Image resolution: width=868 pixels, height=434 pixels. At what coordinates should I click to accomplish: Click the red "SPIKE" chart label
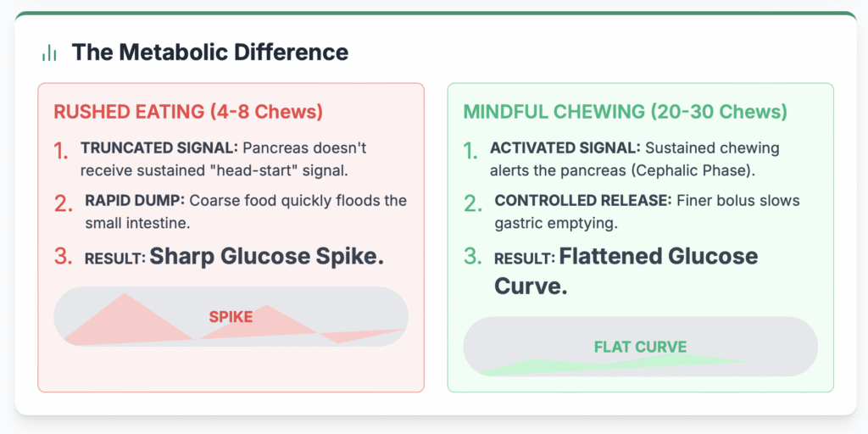(231, 317)
